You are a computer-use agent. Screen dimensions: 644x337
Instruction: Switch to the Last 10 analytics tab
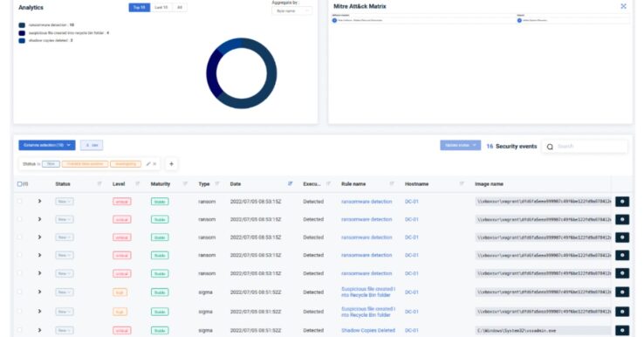coord(161,7)
